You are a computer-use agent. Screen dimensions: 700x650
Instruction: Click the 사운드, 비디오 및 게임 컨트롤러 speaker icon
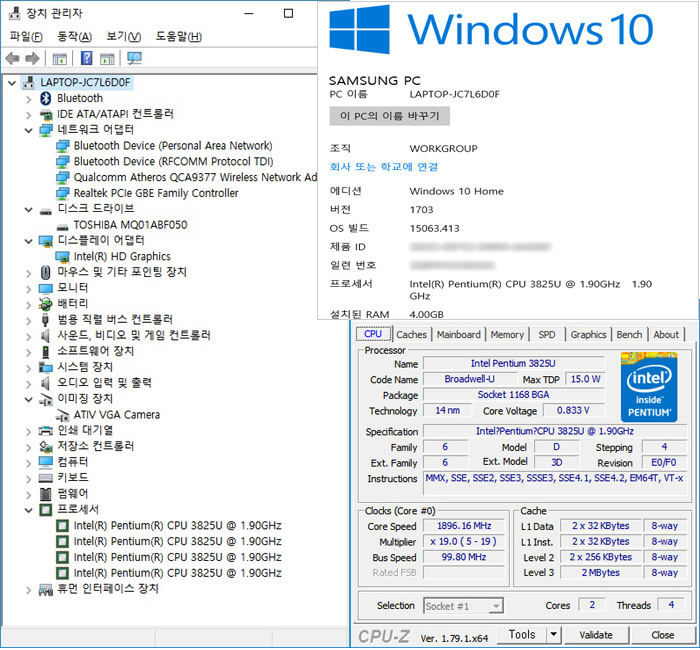pyautogui.click(x=45, y=335)
